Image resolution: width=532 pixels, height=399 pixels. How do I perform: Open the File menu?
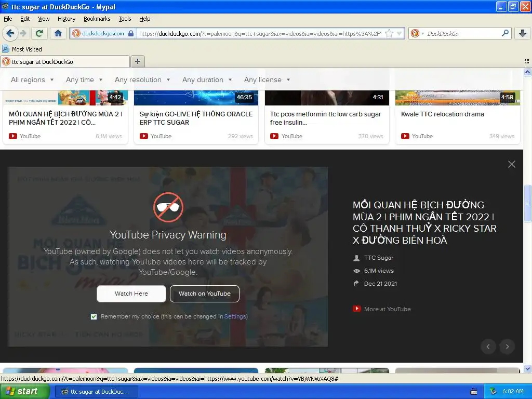tap(8, 19)
